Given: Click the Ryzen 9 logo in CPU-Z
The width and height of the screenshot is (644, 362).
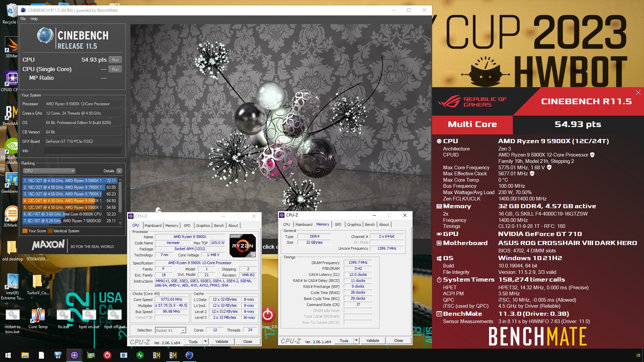Looking at the screenshot, I should click(x=243, y=246).
